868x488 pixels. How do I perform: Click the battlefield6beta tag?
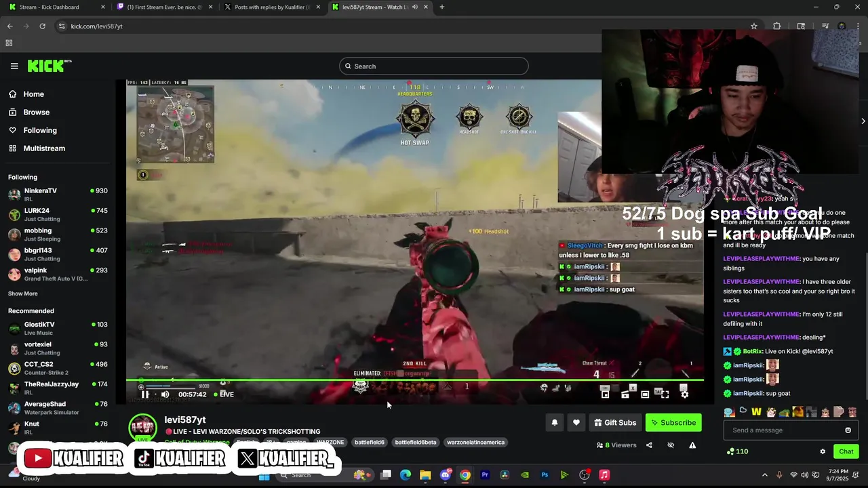coord(416,442)
